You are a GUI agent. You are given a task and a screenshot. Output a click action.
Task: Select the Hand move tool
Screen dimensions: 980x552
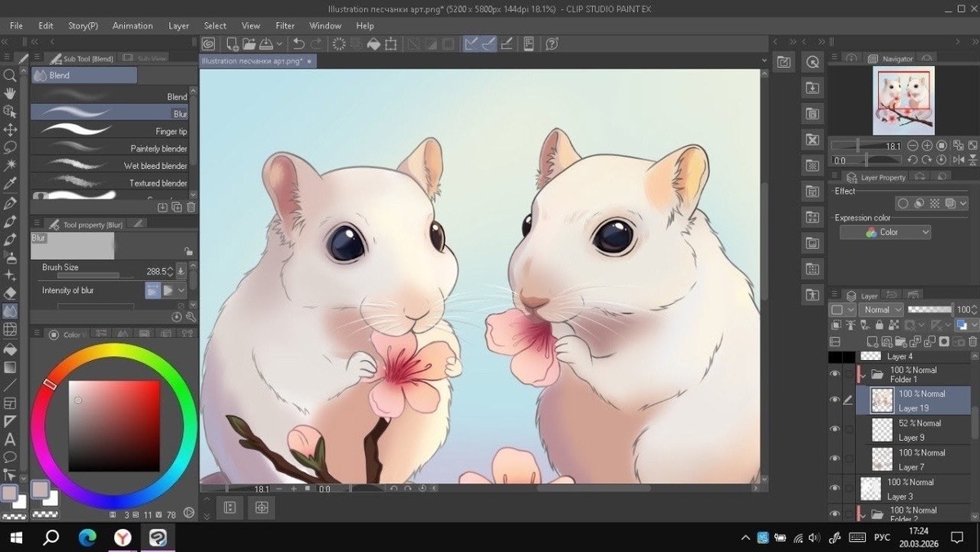pyautogui.click(x=10, y=93)
